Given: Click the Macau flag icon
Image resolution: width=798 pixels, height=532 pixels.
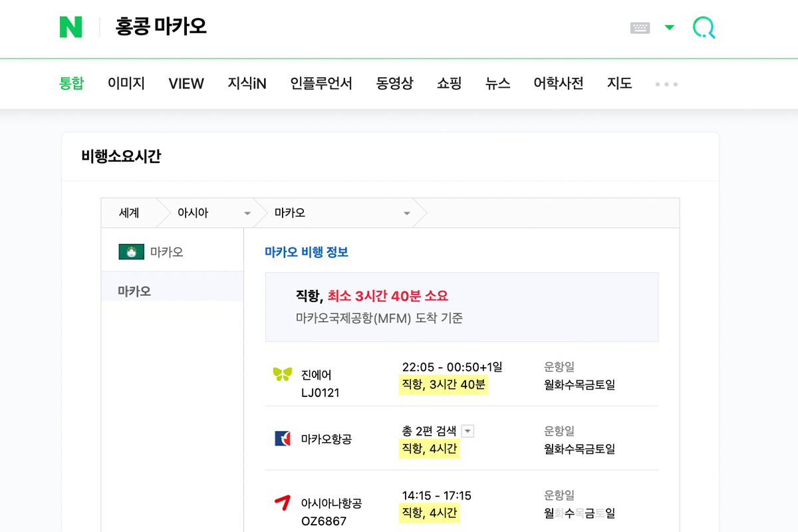Looking at the screenshot, I should pyautogui.click(x=132, y=252).
